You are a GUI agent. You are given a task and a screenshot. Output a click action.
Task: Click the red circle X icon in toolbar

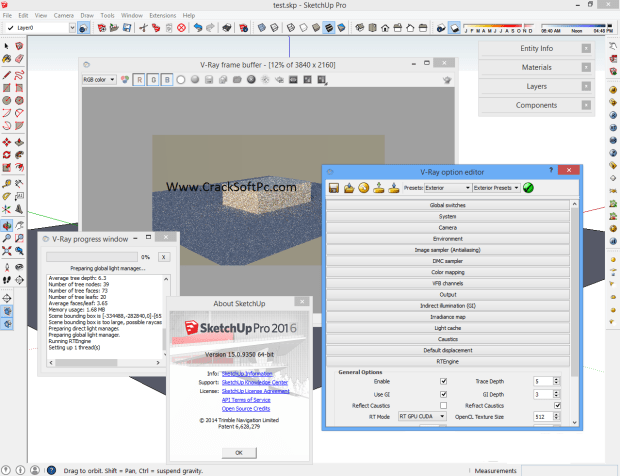(181, 28)
